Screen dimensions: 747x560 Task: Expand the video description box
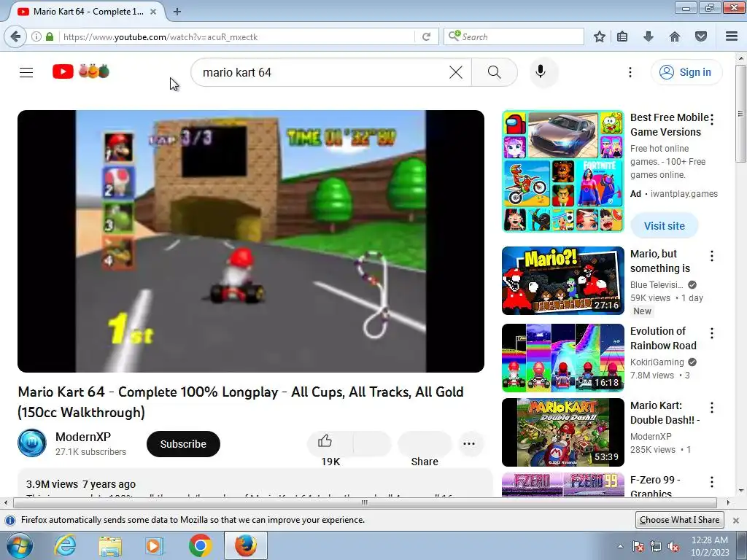[x=255, y=483]
